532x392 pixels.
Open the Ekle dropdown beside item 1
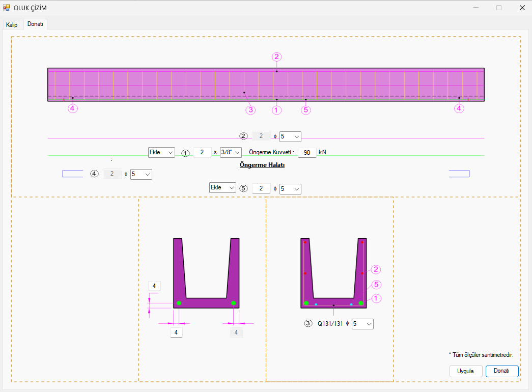[x=161, y=152]
